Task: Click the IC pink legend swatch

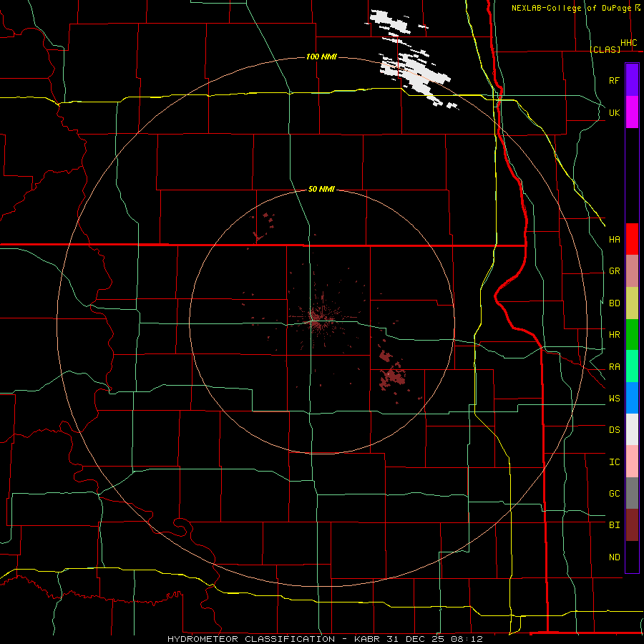Action: [632, 462]
